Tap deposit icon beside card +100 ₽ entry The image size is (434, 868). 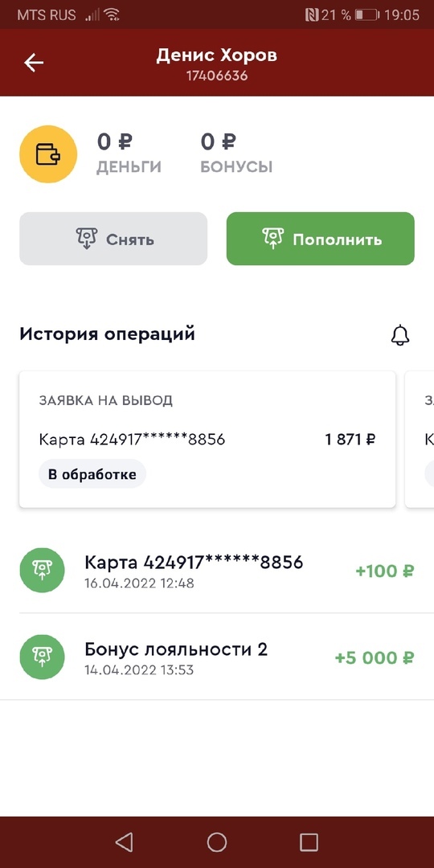click(x=42, y=570)
